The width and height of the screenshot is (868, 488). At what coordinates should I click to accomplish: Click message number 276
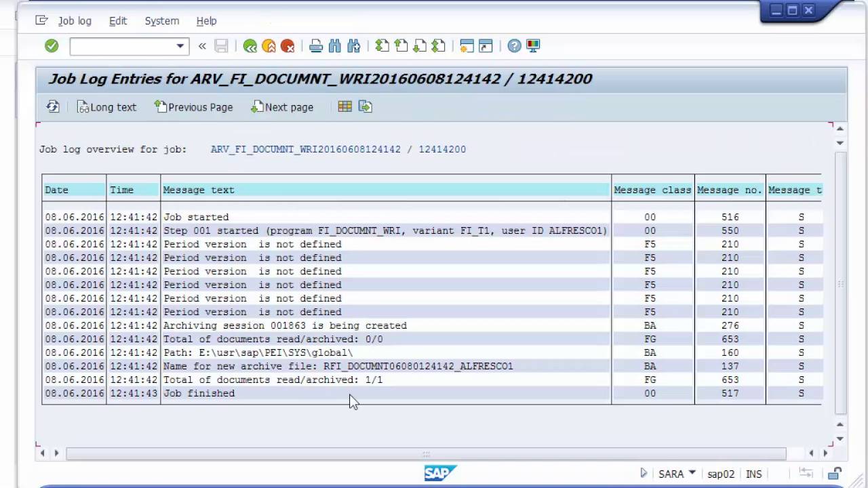click(730, 325)
